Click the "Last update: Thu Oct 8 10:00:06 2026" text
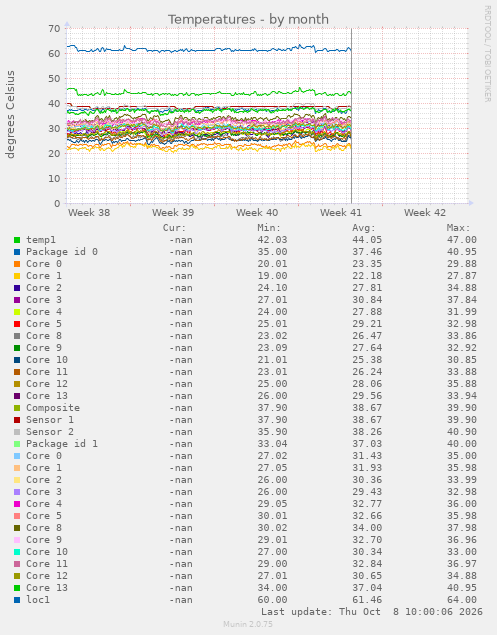 [372, 612]
